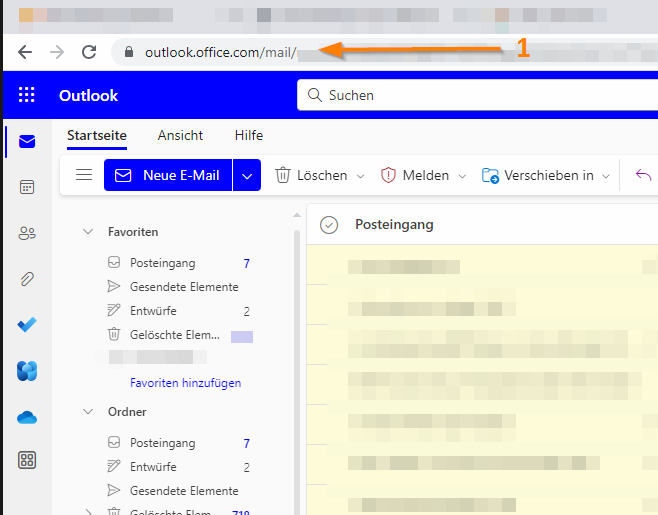Open Files paperclip in the left rail

(27, 279)
